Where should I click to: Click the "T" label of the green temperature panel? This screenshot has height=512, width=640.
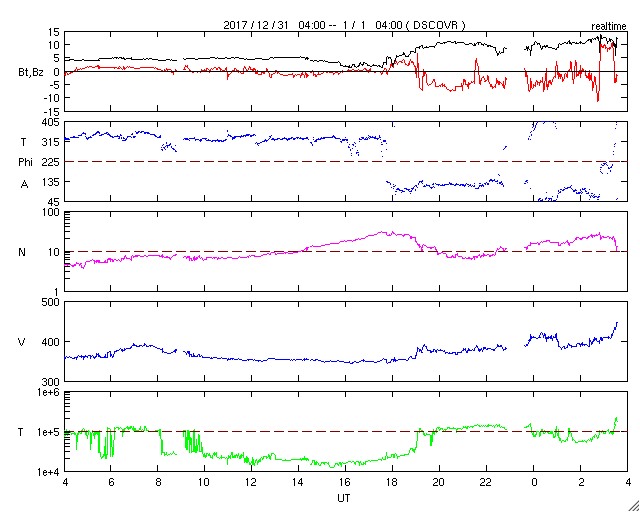[x=20, y=432]
